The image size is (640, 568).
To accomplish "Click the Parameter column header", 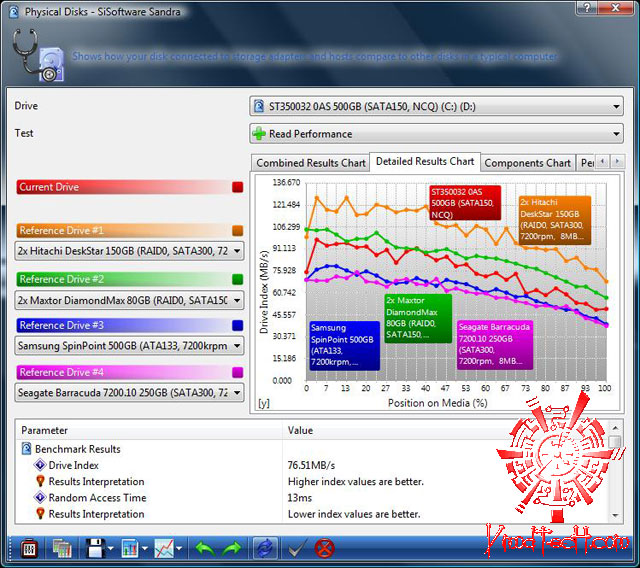I will point(149,430).
